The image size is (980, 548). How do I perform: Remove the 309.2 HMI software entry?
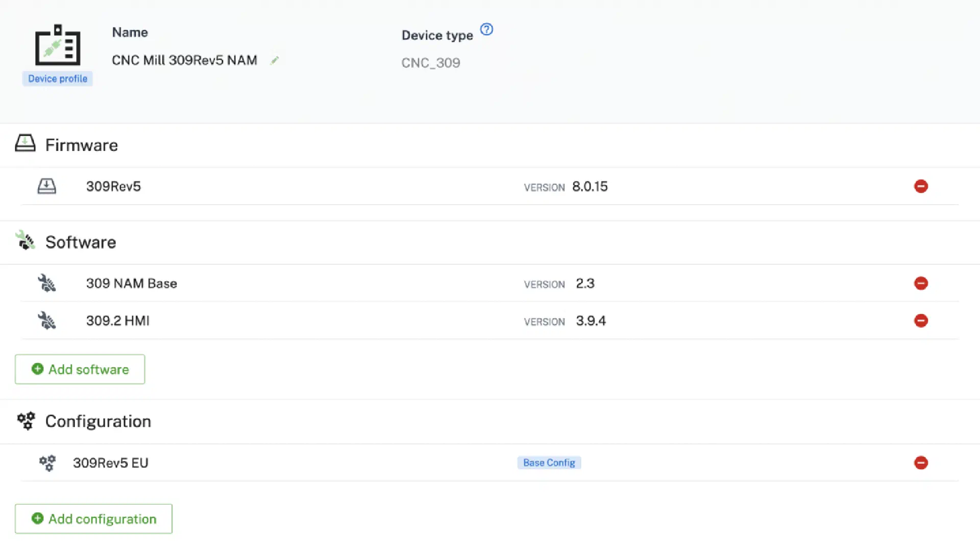pyautogui.click(x=921, y=320)
